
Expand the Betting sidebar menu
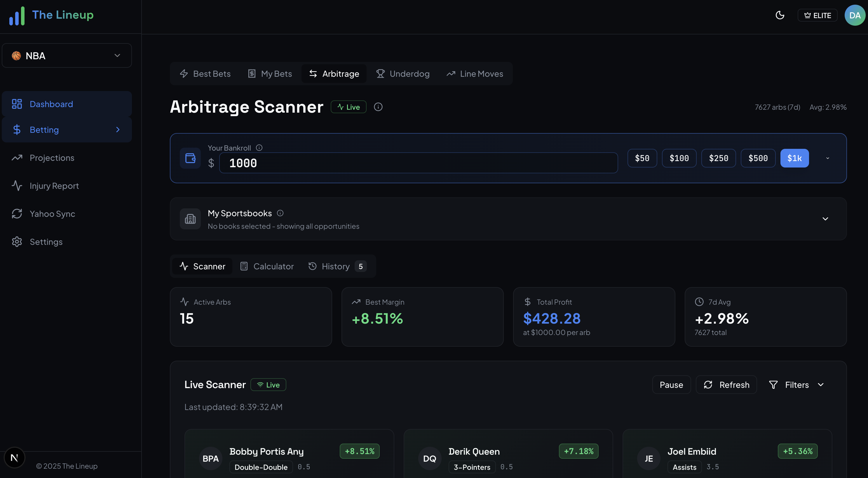pos(67,130)
